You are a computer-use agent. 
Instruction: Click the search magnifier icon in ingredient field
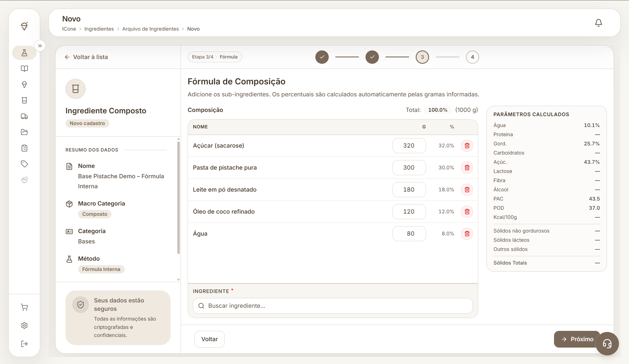(x=201, y=306)
